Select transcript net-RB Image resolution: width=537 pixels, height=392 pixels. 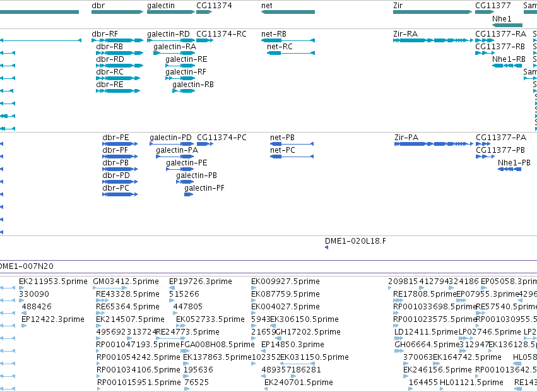coord(288,40)
